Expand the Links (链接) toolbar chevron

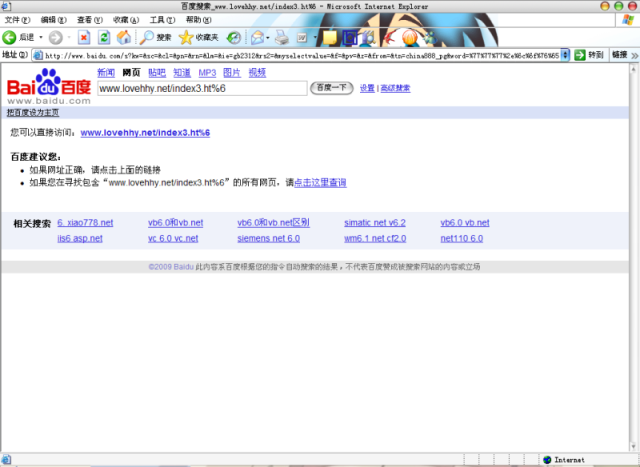tap(635, 55)
